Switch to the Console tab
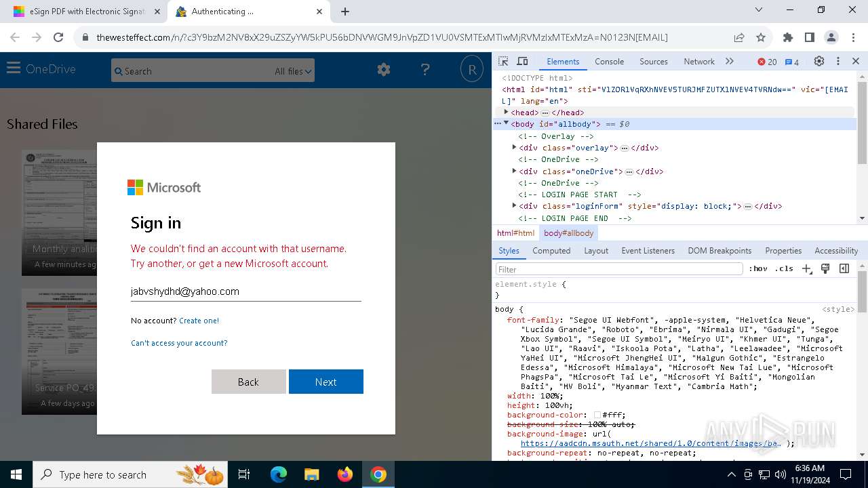868x488 pixels. click(x=609, y=61)
